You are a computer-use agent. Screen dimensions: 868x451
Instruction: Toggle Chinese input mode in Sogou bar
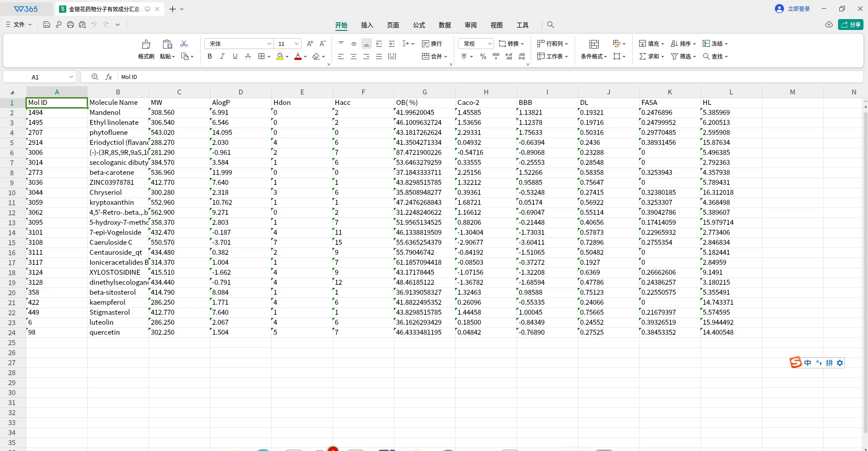(x=808, y=363)
